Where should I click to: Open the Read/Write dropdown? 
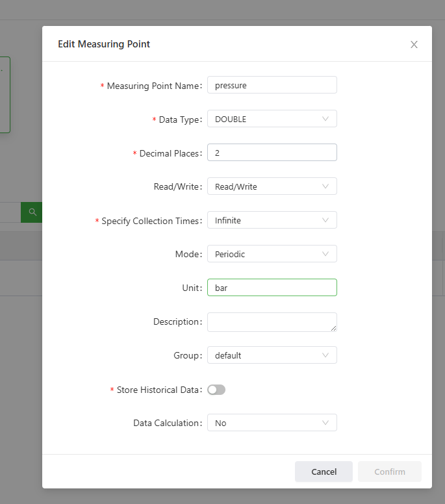pos(272,186)
